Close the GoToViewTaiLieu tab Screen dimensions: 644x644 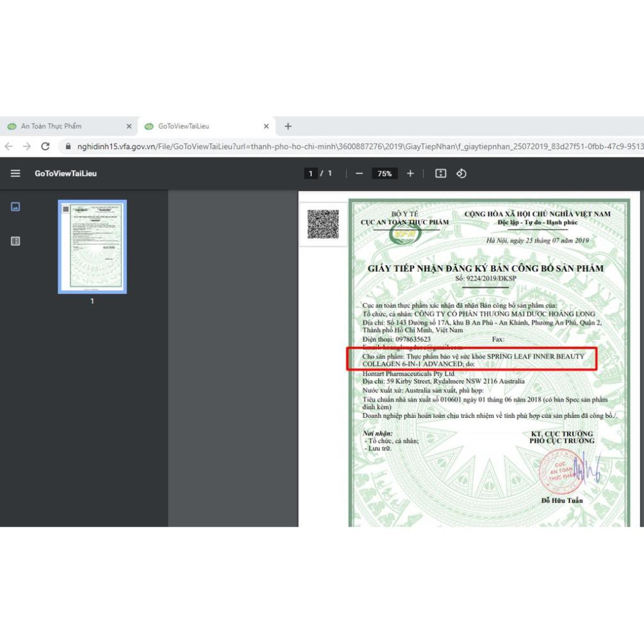[266, 126]
